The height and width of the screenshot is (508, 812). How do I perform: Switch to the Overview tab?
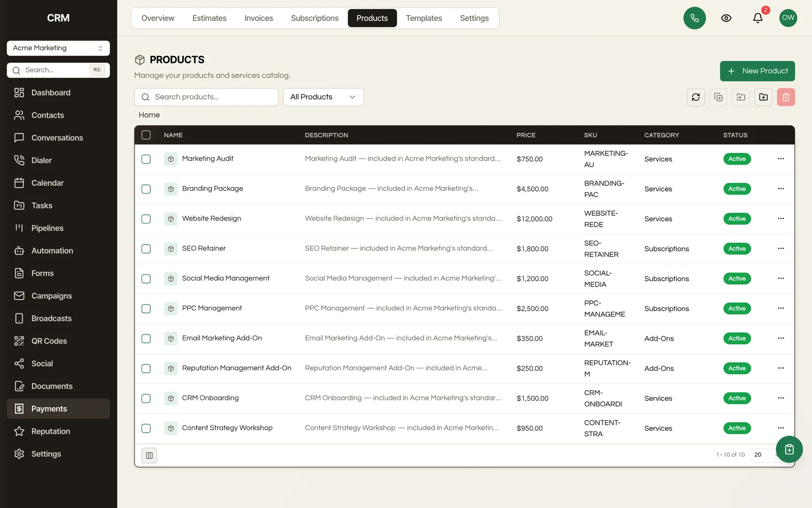click(x=158, y=18)
